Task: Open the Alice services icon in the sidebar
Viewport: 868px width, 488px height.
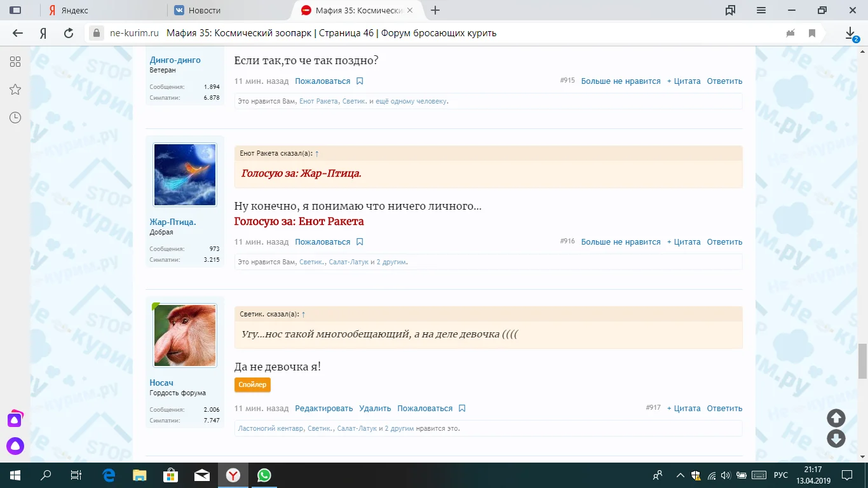Action: tap(15, 419)
